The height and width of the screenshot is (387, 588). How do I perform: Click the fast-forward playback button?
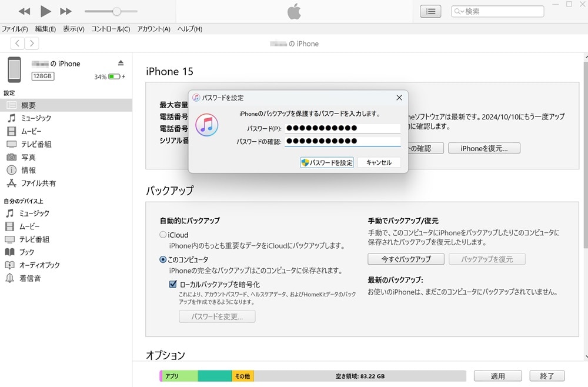[x=66, y=11]
